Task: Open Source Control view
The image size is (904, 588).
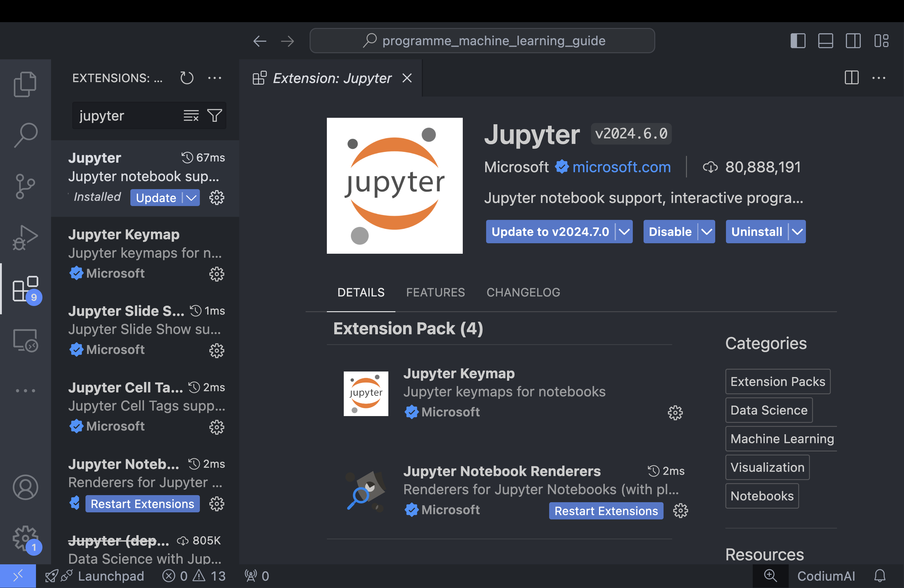Action: click(x=25, y=186)
